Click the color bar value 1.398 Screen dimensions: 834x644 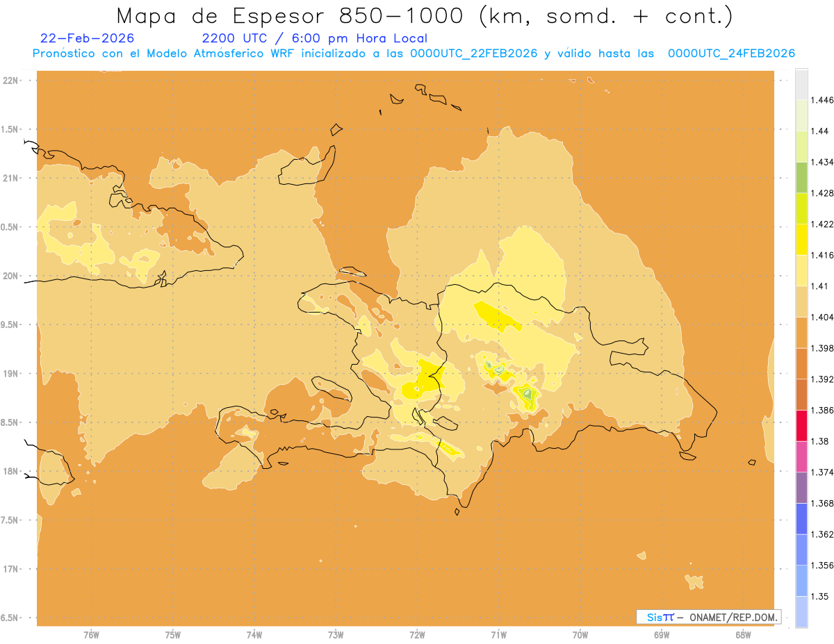(824, 348)
